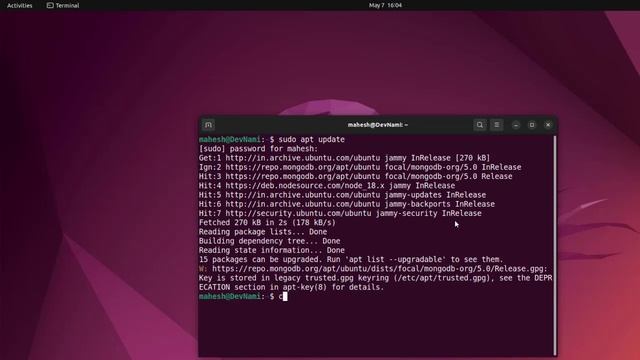Open the Terminal app menu in top bar
The image size is (640, 360).
[63, 5]
